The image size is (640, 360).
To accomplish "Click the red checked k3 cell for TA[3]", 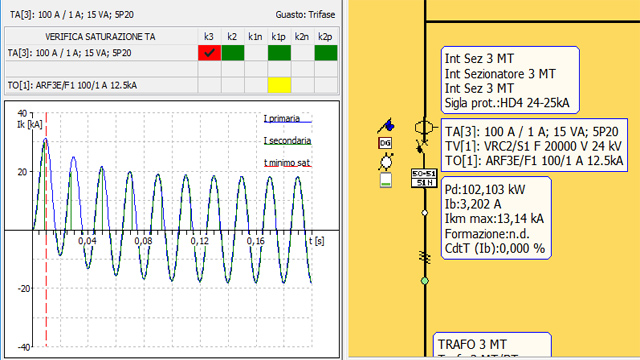I will (x=209, y=53).
